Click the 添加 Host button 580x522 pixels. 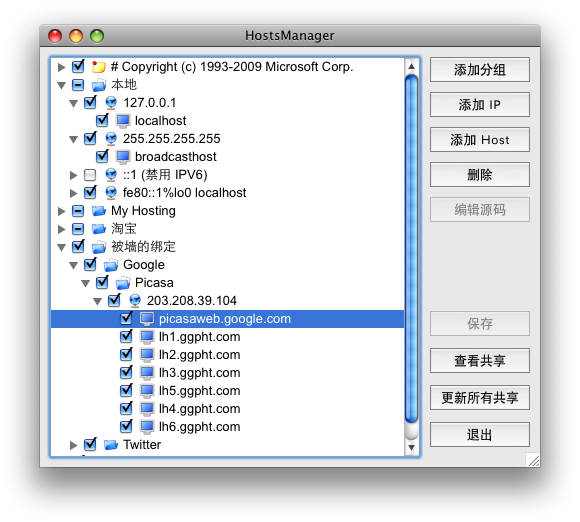click(x=479, y=140)
